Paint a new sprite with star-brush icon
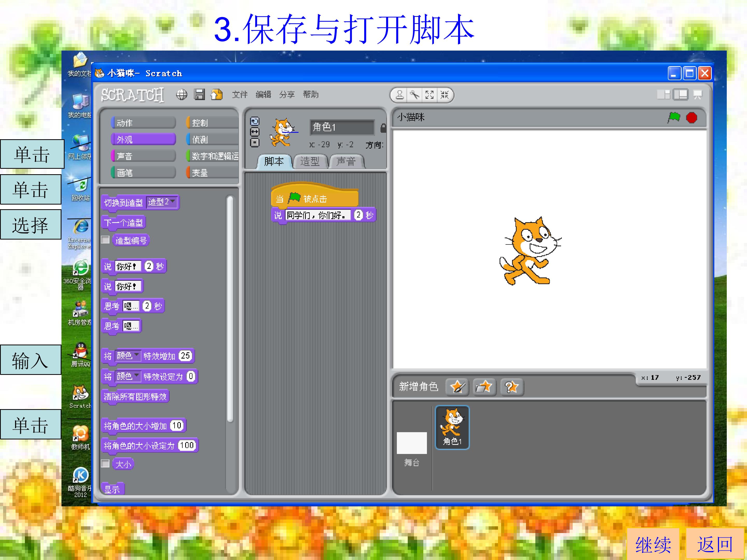Image resolution: width=747 pixels, height=560 pixels. (x=457, y=387)
